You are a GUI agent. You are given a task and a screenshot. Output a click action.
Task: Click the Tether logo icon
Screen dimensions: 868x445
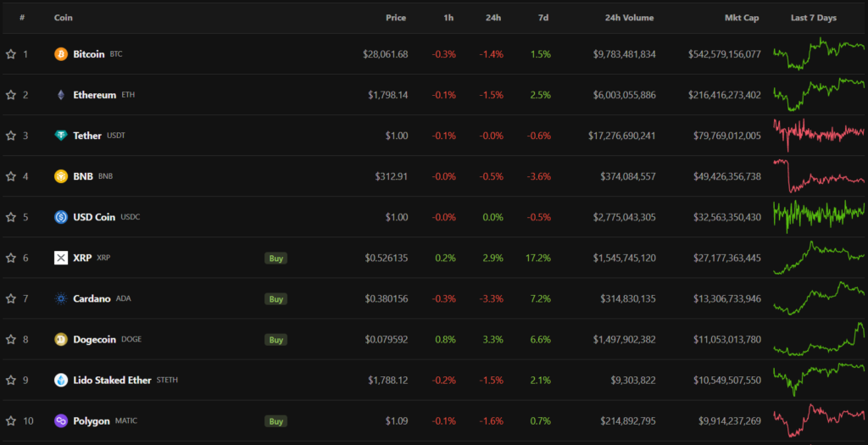pyautogui.click(x=61, y=136)
